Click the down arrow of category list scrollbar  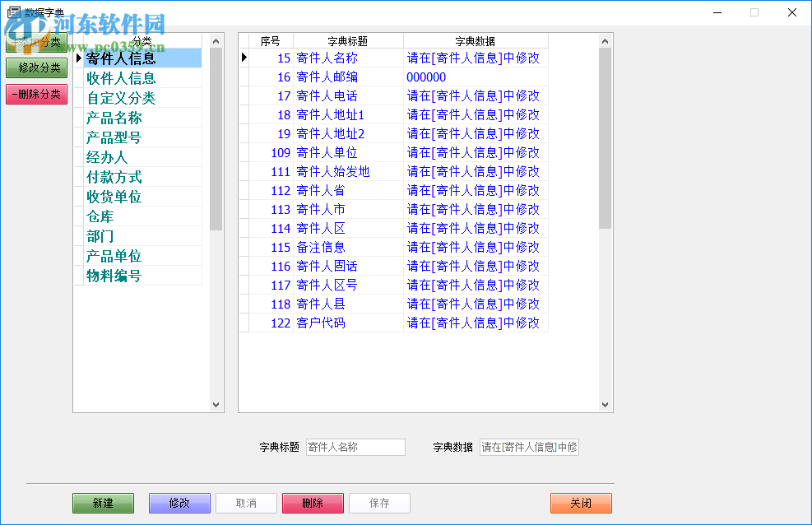pyautogui.click(x=216, y=405)
